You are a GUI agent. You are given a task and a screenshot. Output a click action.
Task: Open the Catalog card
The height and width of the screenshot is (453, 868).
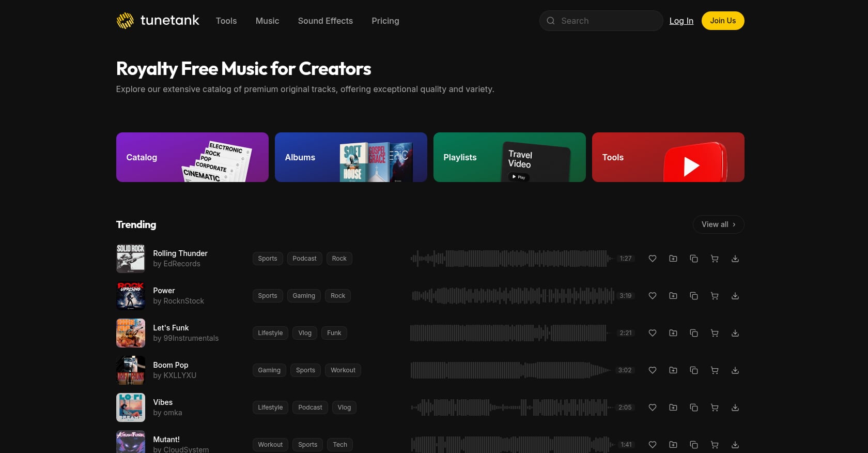point(192,157)
